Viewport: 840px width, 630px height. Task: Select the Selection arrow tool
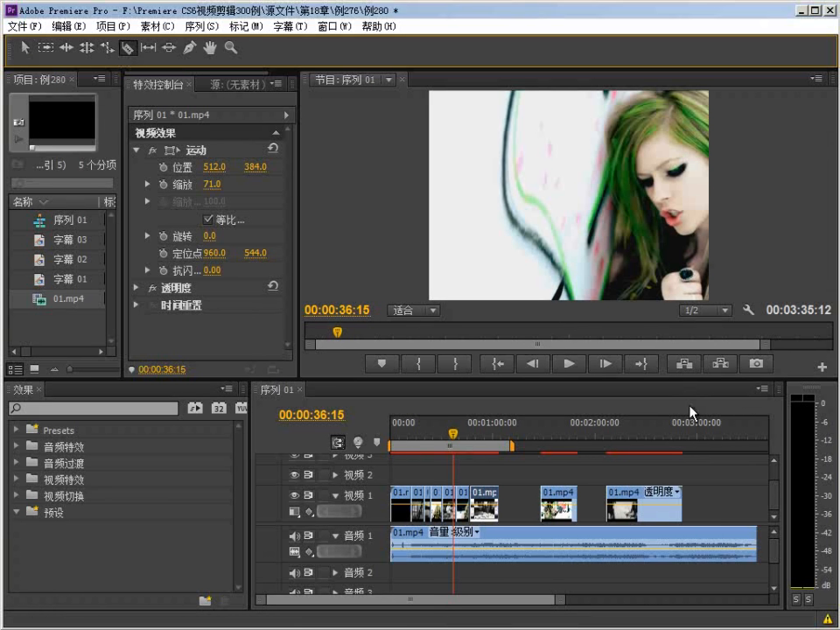tap(24, 47)
